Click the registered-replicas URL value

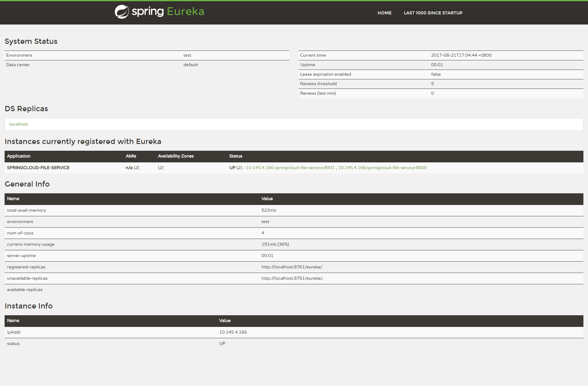click(292, 267)
